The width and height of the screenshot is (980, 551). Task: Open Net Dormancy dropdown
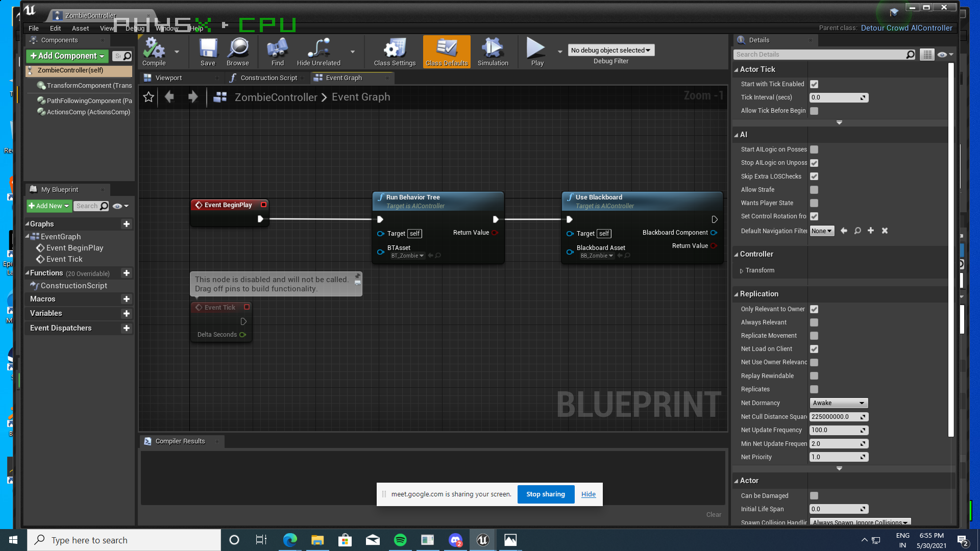coord(839,403)
